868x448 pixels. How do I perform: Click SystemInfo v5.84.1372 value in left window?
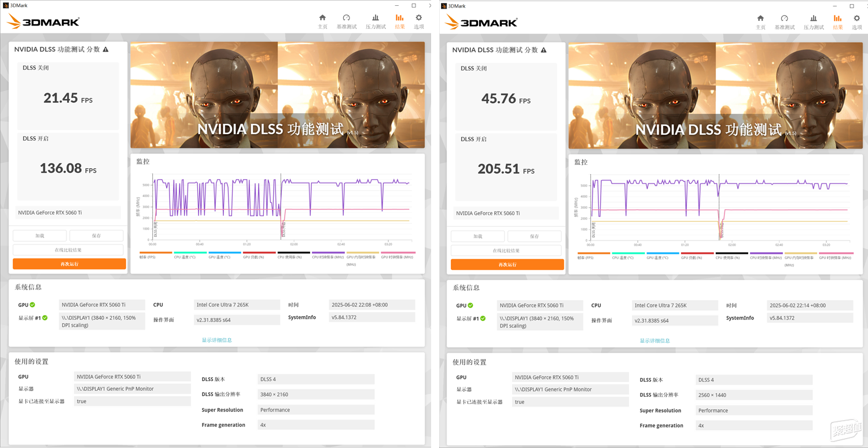(x=372, y=317)
